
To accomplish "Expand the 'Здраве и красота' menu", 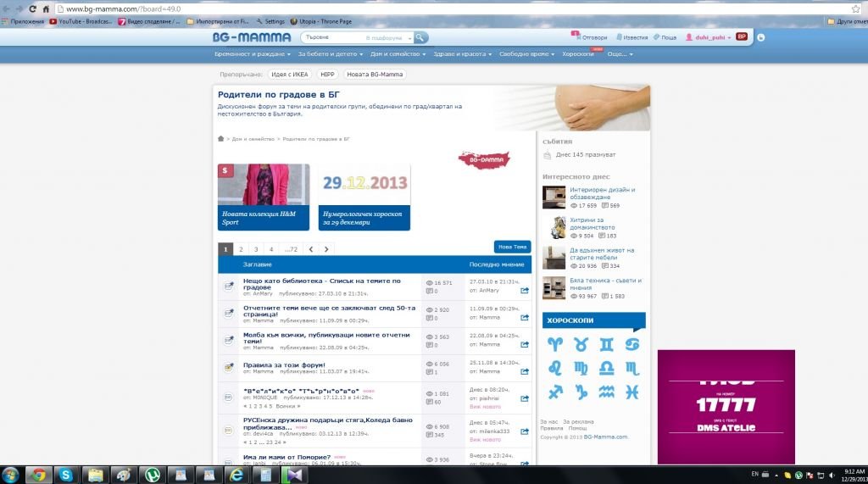I will coord(463,54).
